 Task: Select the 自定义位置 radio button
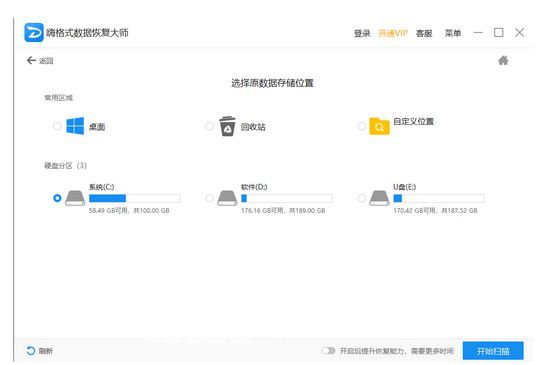coord(362,126)
